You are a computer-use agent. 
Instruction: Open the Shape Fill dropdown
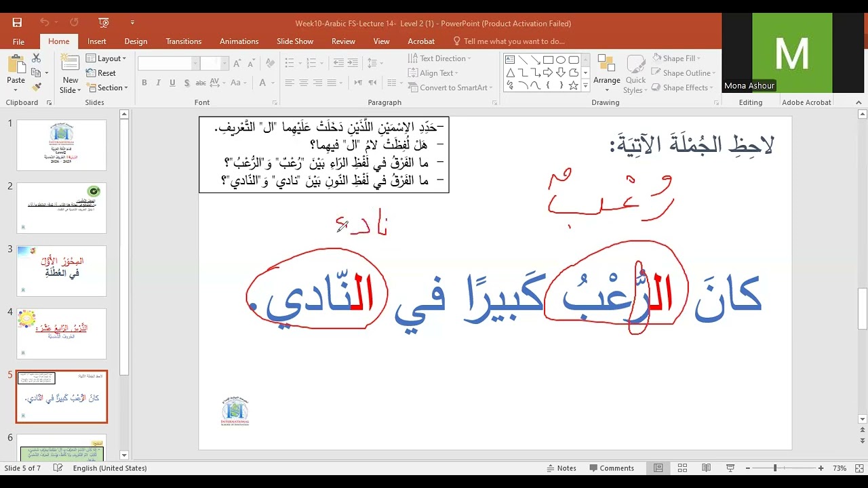tap(677, 58)
